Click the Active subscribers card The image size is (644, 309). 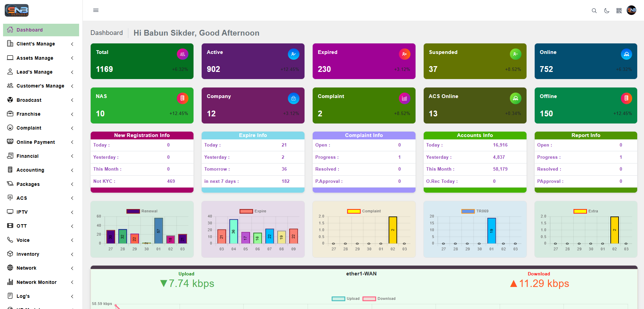[253, 61]
